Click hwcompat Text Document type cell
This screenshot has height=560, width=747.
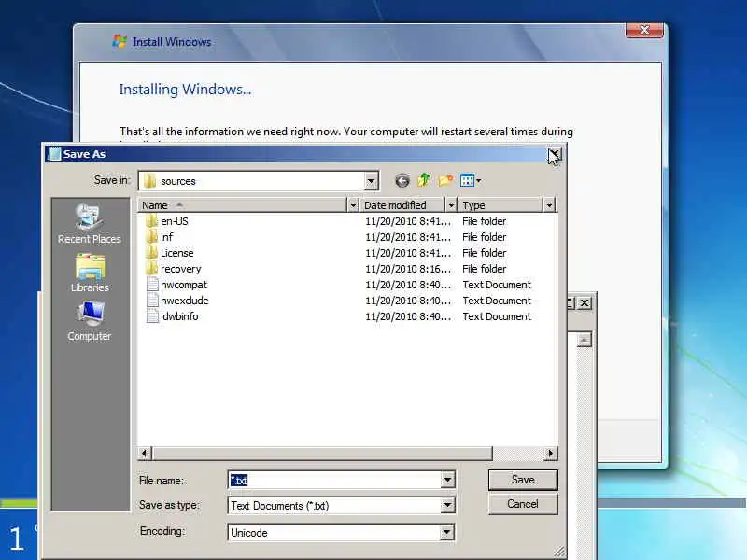(x=497, y=285)
